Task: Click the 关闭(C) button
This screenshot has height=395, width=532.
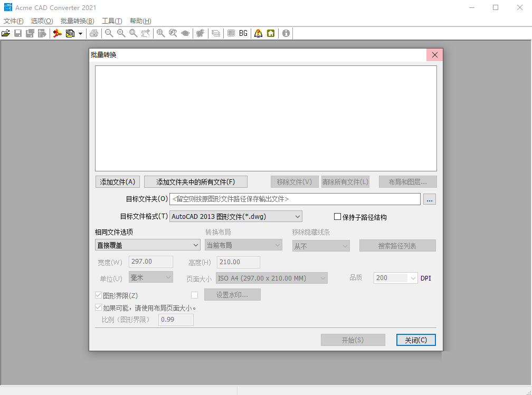Action: coord(416,340)
